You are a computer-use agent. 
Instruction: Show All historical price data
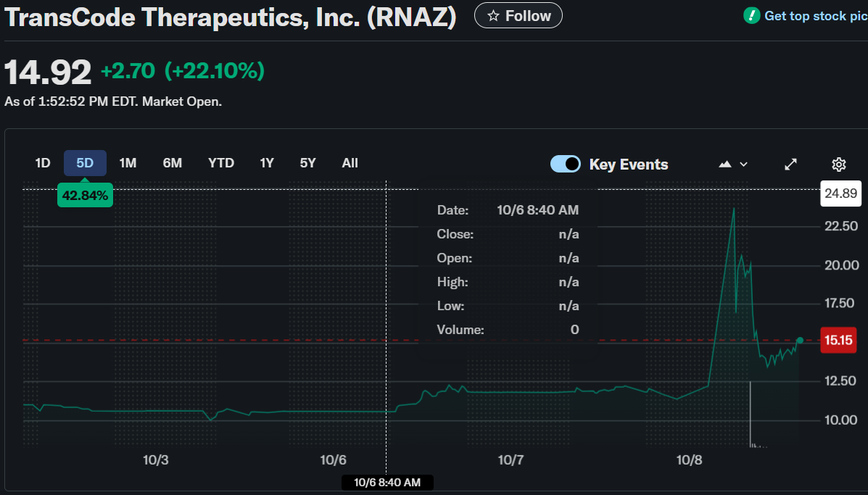click(350, 163)
